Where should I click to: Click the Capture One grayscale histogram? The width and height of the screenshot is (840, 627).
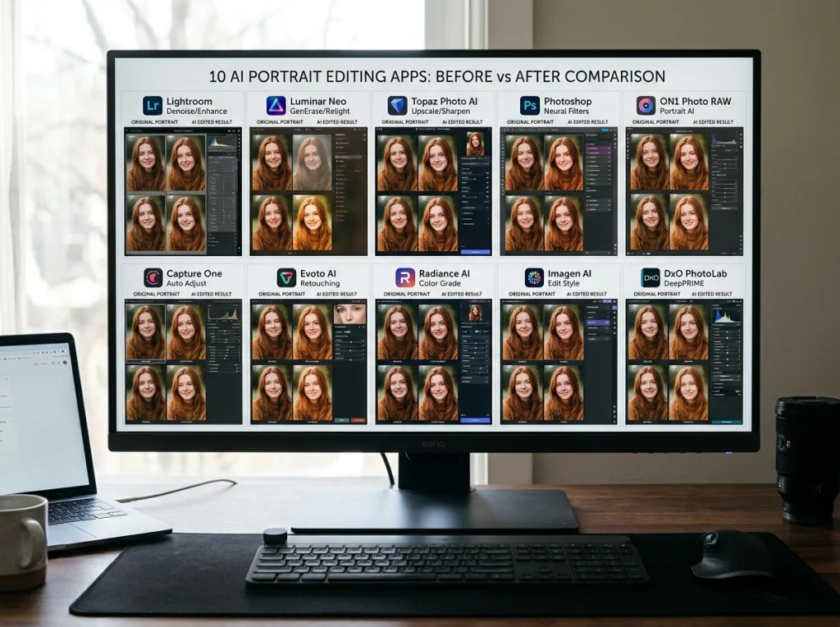point(224,313)
